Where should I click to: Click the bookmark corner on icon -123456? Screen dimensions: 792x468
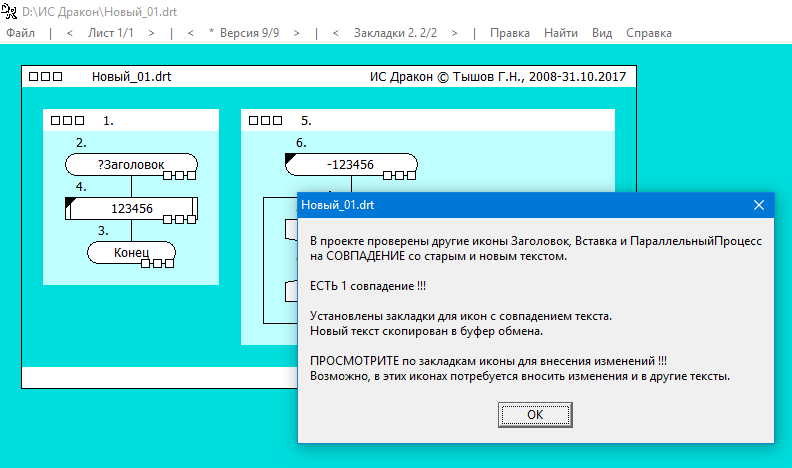point(290,159)
